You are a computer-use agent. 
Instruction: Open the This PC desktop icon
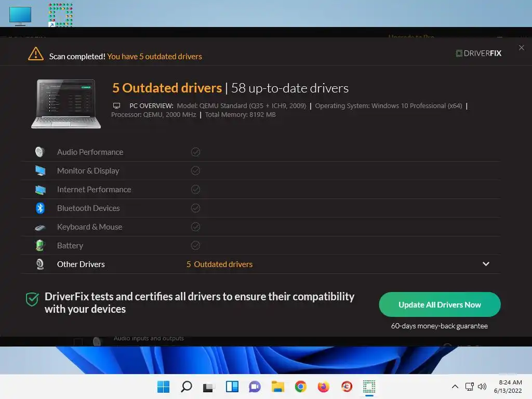pyautogui.click(x=20, y=16)
